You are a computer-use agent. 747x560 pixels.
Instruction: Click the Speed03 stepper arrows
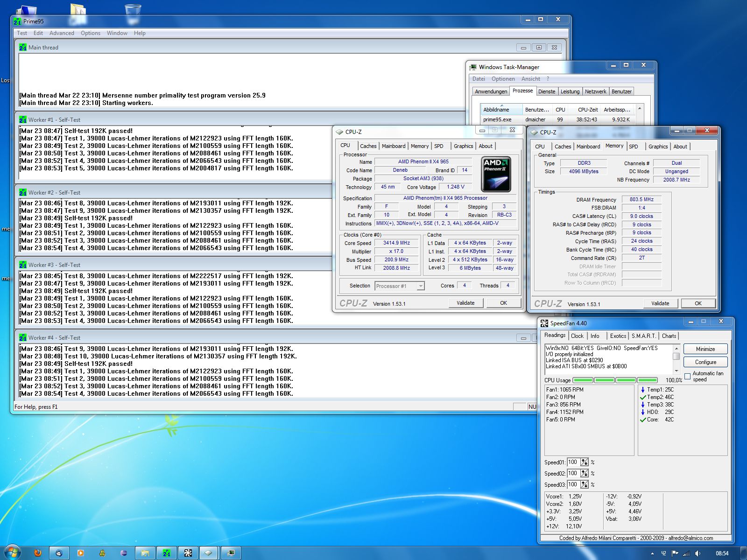click(x=585, y=485)
